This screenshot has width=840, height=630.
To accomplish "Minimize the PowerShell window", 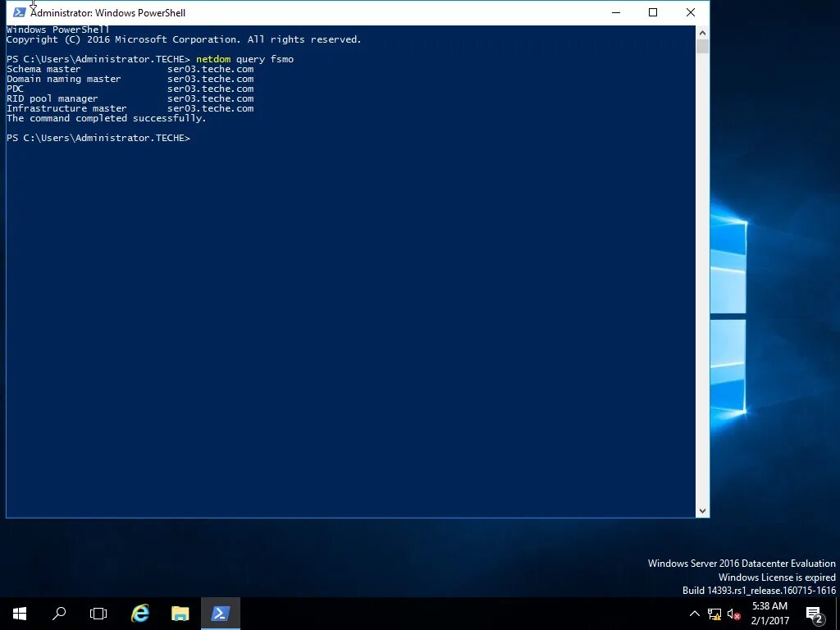I will pyautogui.click(x=616, y=12).
